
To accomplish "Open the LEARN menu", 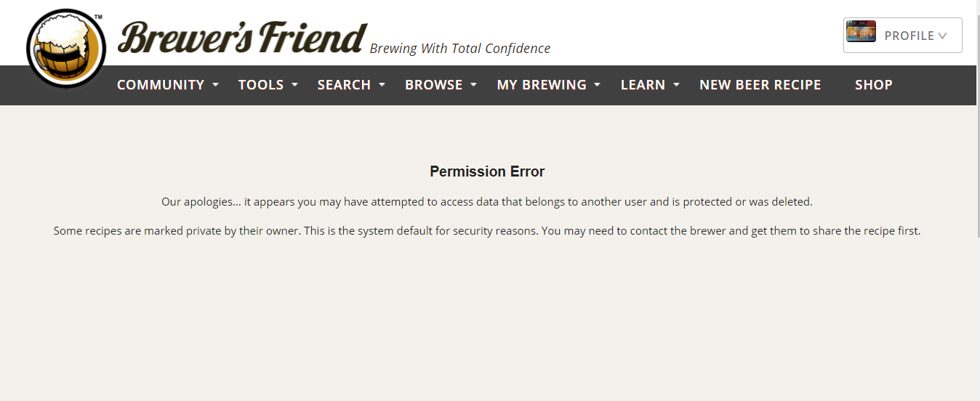I will [643, 85].
